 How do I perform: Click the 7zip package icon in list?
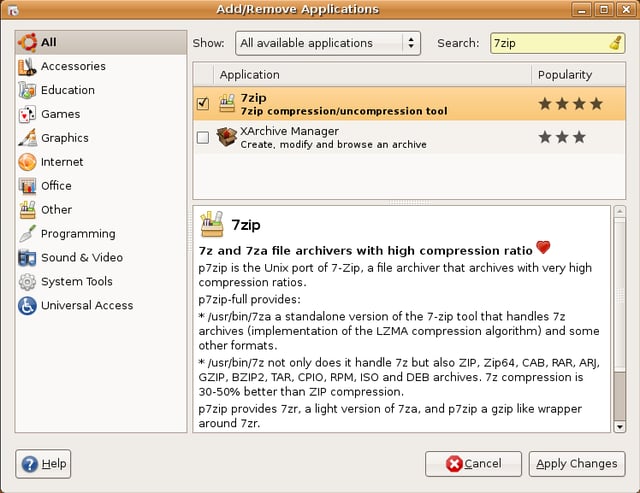[x=227, y=104]
